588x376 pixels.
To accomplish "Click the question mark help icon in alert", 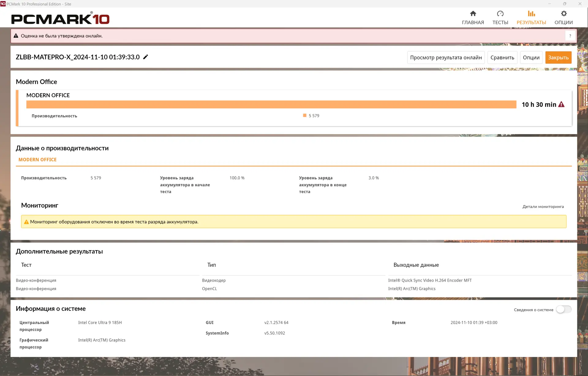I will (x=570, y=36).
